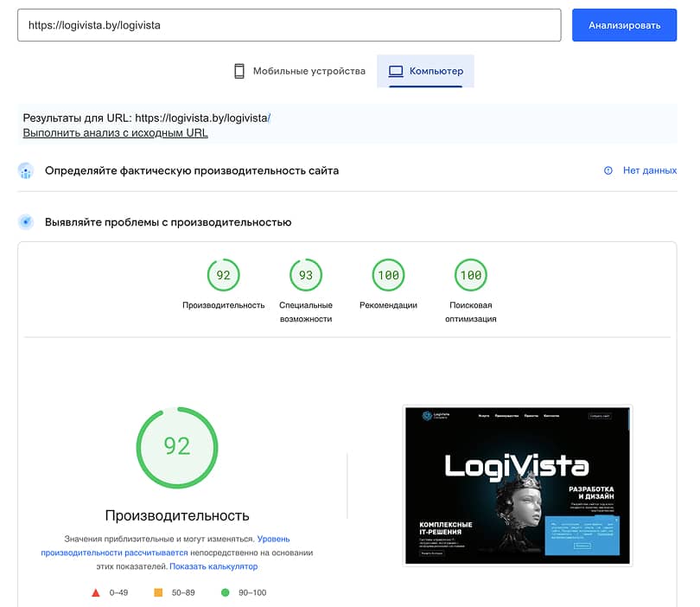Click heading Определяйте фактическую производительность сайта
Viewport: 700px width, 607px height.
[x=192, y=170]
